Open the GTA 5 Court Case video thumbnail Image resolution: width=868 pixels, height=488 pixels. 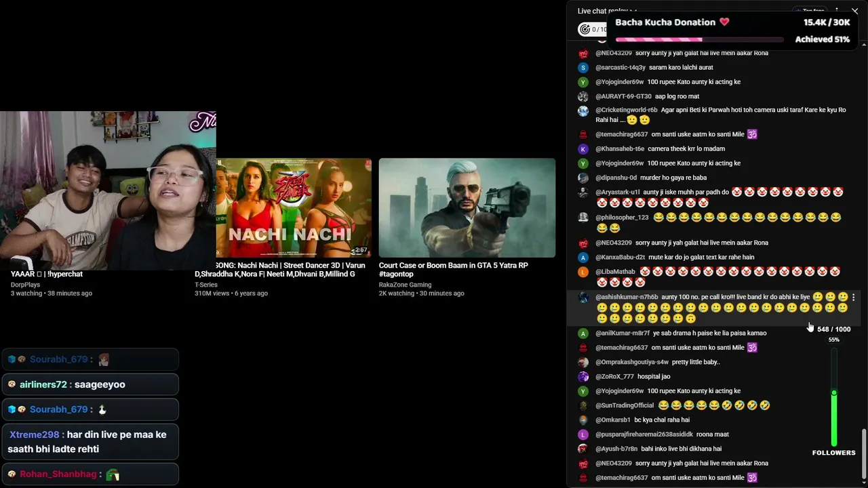point(467,208)
